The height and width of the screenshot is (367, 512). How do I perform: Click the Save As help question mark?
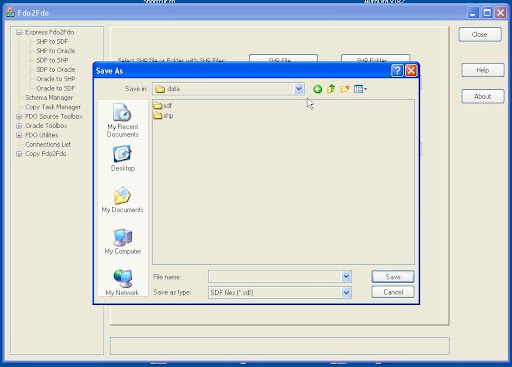[x=397, y=71]
